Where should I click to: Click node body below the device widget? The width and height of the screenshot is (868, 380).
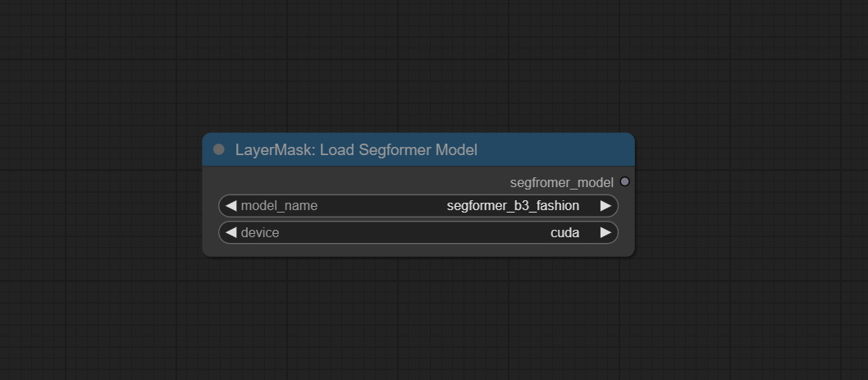pos(418,250)
